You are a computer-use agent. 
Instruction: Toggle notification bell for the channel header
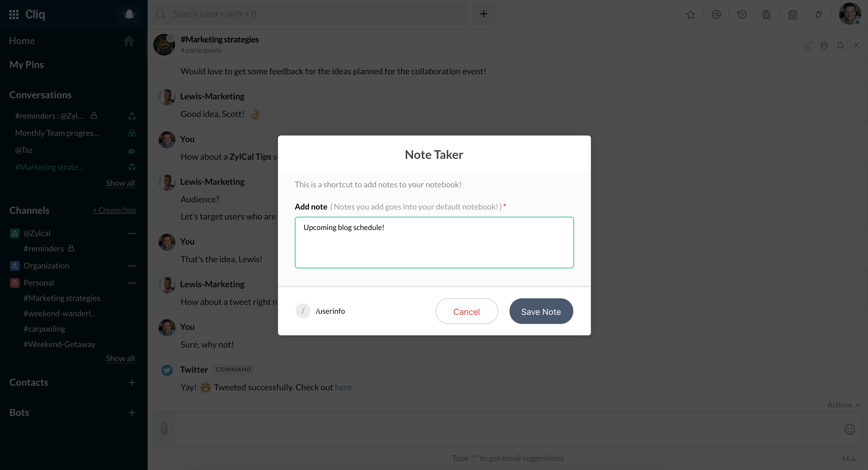point(840,44)
